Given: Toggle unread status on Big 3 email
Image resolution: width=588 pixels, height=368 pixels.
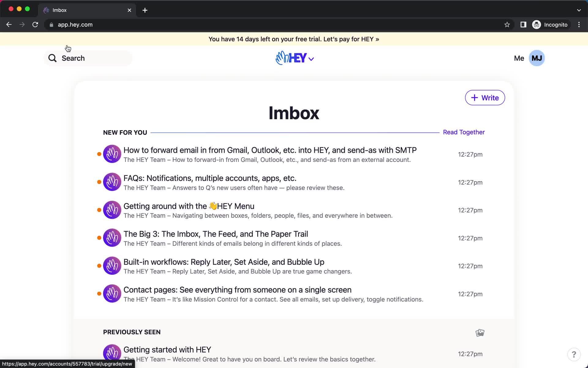Looking at the screenshot, I should tap(99, 238).
